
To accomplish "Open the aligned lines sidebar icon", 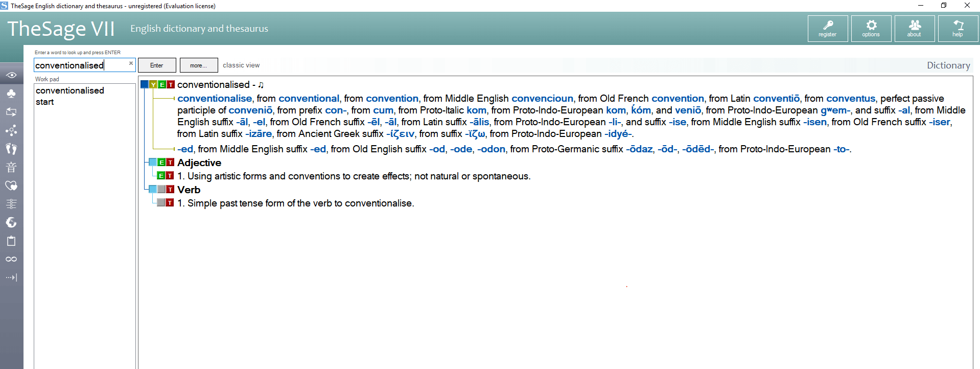I will (11, 204).
